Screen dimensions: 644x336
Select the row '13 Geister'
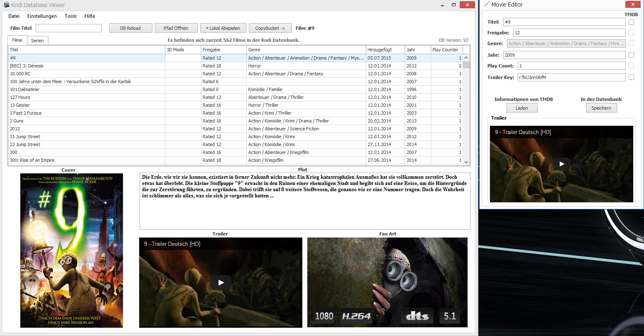click(235, 105)
